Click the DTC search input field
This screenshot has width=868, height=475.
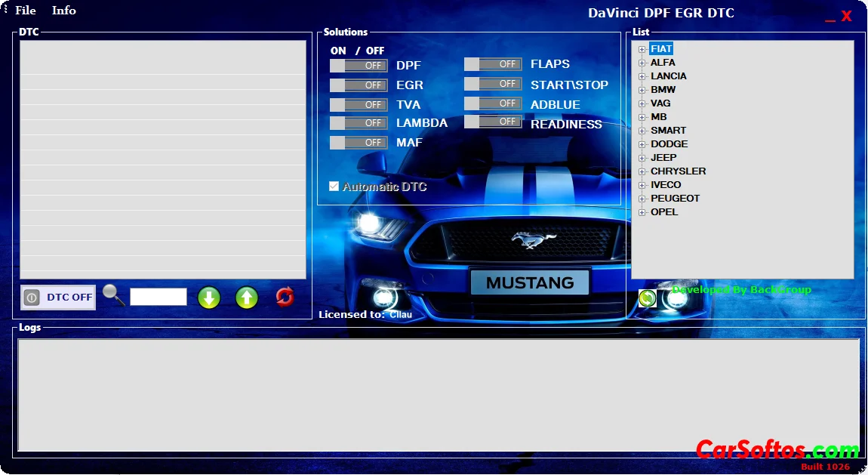159,297
